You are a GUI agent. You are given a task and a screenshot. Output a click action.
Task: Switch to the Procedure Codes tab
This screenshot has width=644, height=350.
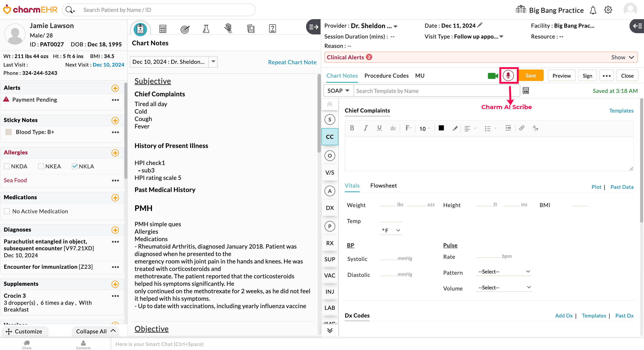(x=386, y=76)
